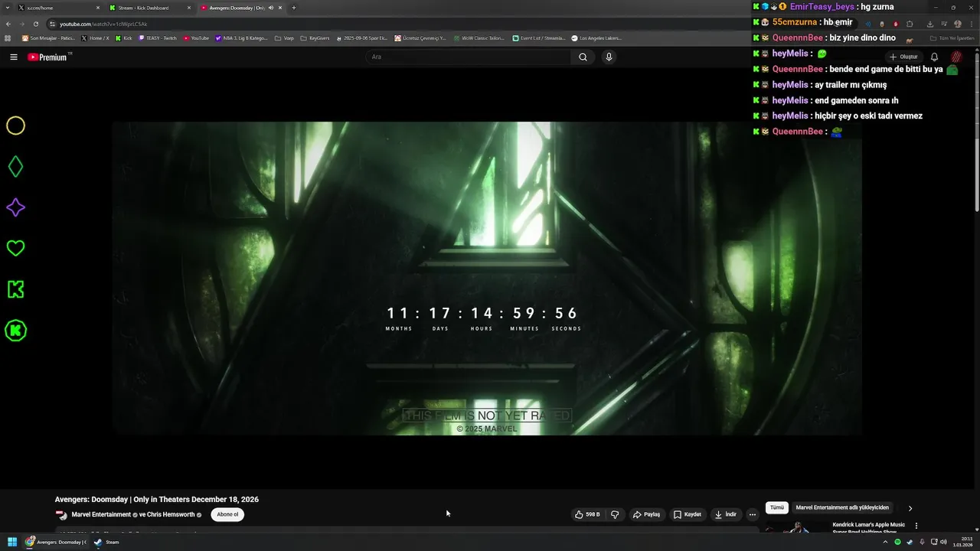Image resolution: width=980 pixels, height=551 pixels.
Task: Click the green heart overlay icon
Action: point(15,248)
